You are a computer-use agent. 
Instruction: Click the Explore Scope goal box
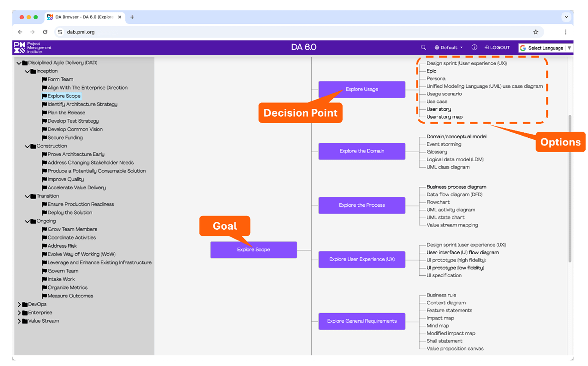tap(254, 250)
